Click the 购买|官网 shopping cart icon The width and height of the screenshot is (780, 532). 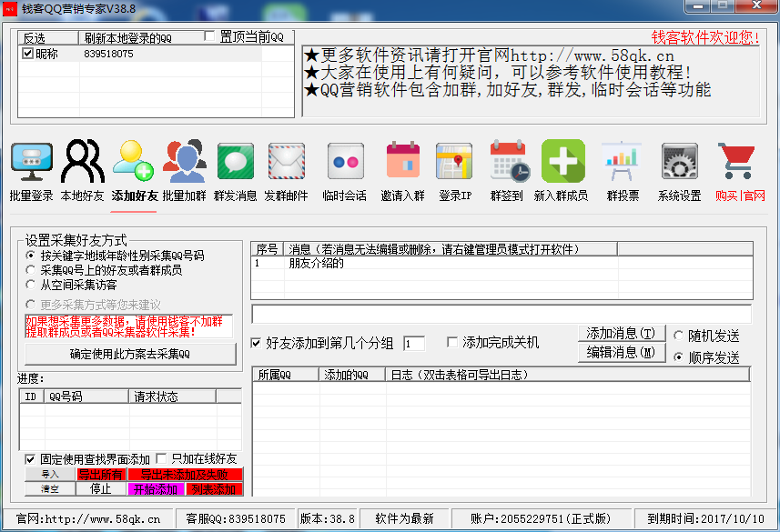point(736,161)
